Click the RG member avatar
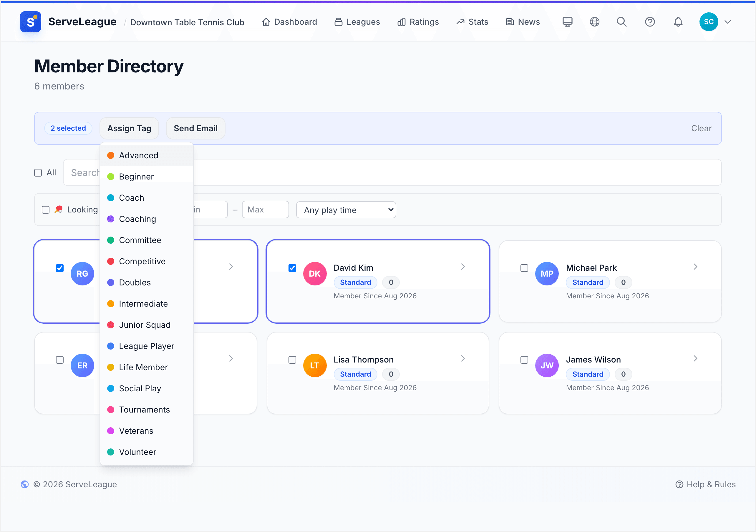 [x=82, y=274]
